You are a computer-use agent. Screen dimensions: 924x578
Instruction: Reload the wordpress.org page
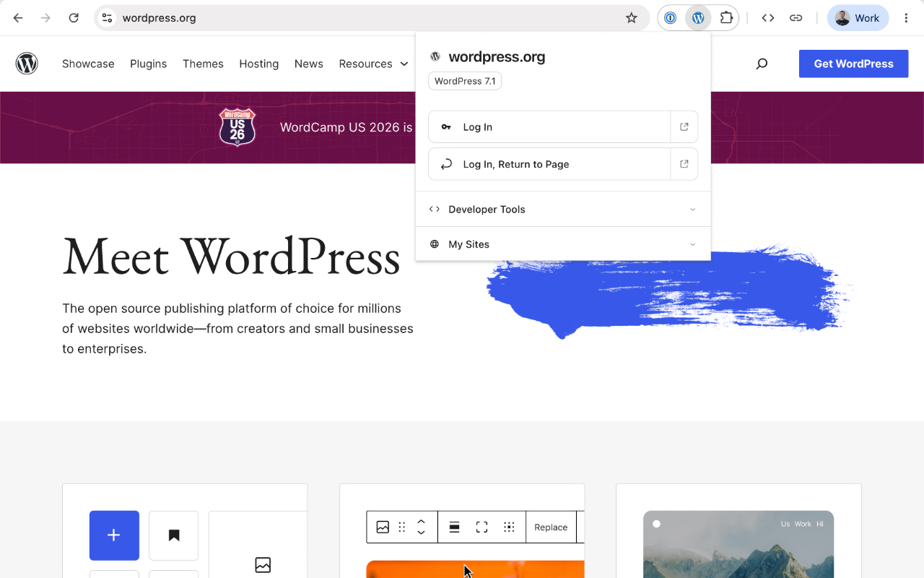pos(74,18)
